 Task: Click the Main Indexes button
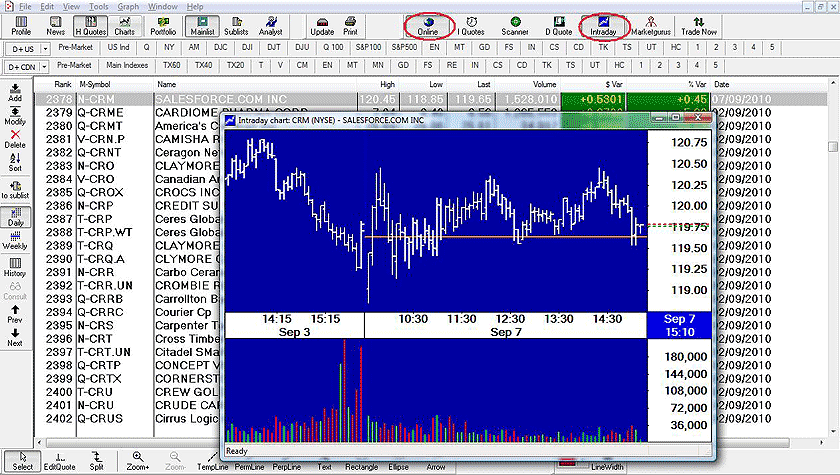point(127,65)
